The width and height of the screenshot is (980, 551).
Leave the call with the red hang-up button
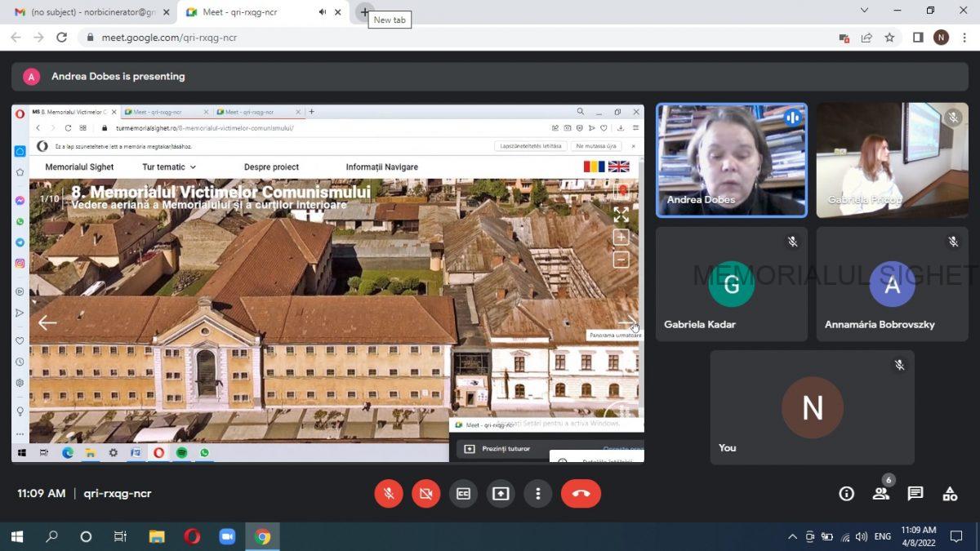581,493
